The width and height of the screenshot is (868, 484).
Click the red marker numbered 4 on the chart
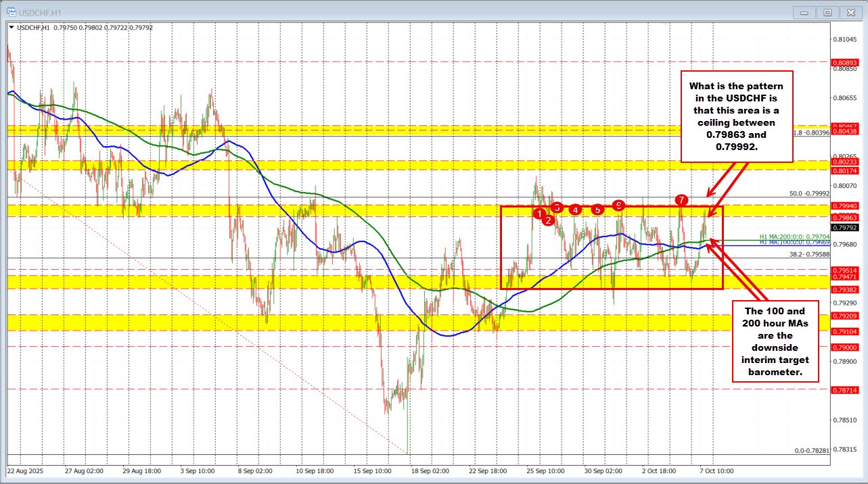point(576,210)
